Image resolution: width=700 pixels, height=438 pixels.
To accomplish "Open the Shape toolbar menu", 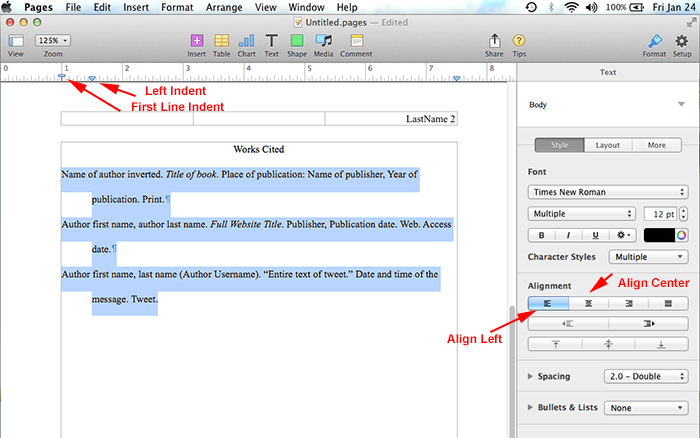I will coord(297,41).
